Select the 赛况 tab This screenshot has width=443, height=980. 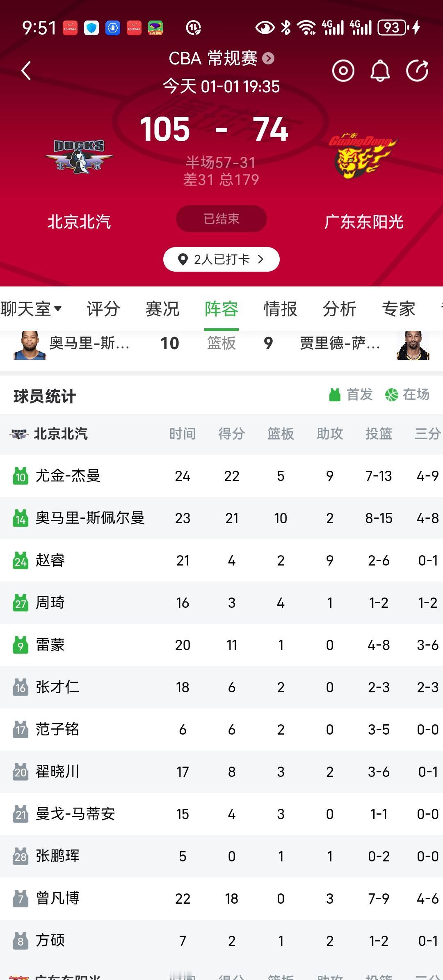(162, 309)
